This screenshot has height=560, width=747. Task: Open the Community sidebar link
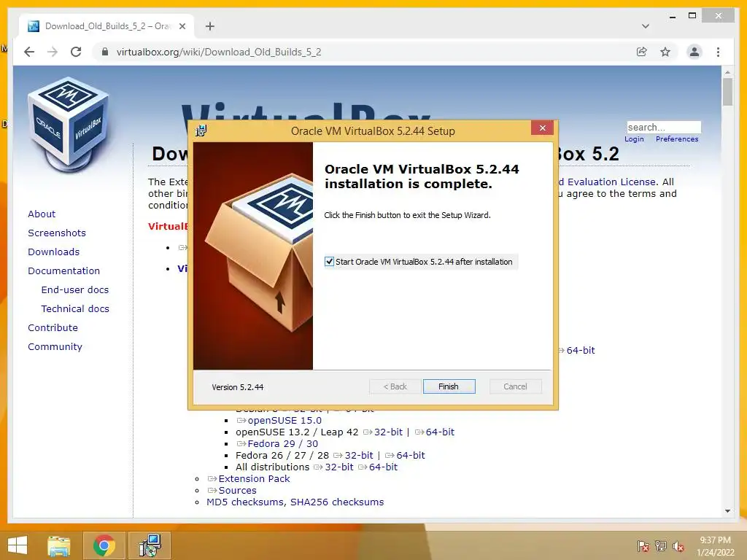55,346
